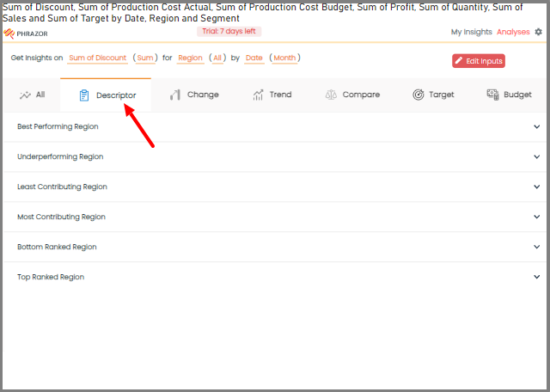Switch to the All tab label
The width and height of the screenshot is (550, 392).
click(x=40, y=95)
